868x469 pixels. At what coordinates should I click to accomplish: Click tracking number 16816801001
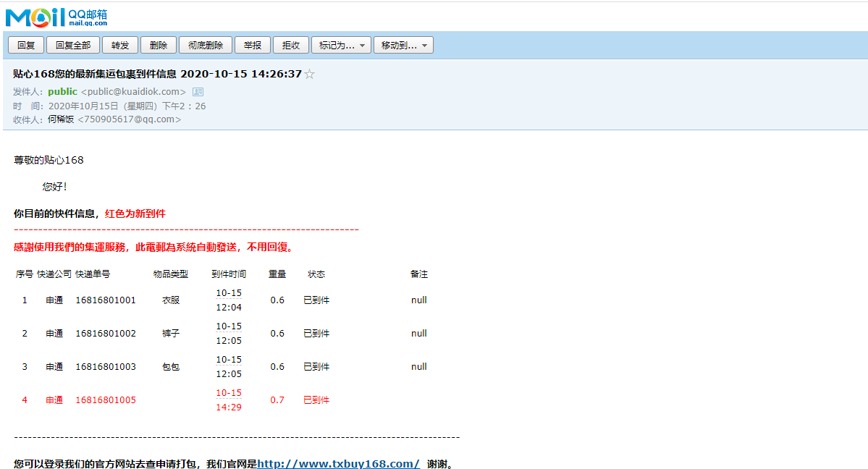[x=106, y=300]
